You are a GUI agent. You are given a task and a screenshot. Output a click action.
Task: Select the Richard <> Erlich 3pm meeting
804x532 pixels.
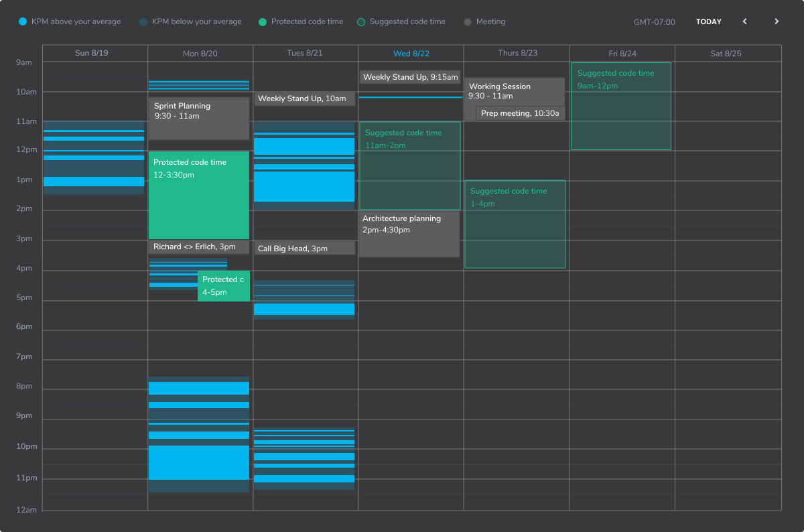tap(198, 247)
